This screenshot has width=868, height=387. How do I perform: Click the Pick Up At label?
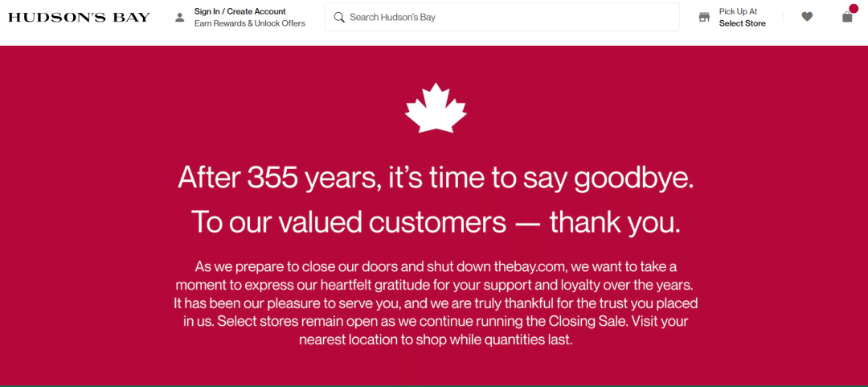[738, 11]
